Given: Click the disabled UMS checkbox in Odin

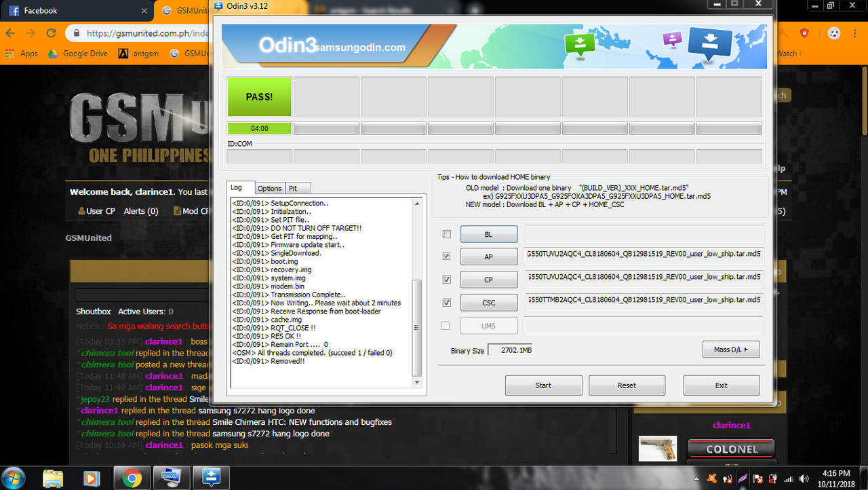Looking at the screenshot, I should click(x=446, y=326).
